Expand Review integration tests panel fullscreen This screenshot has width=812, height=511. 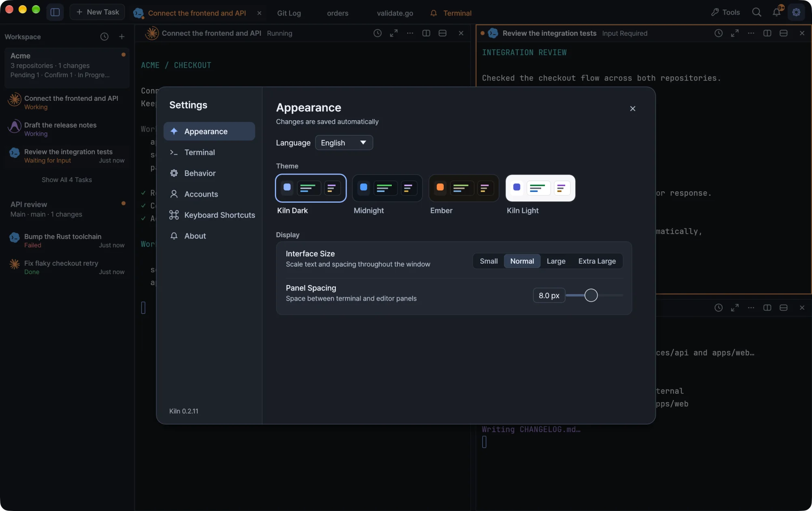click(x=735, y=33)
